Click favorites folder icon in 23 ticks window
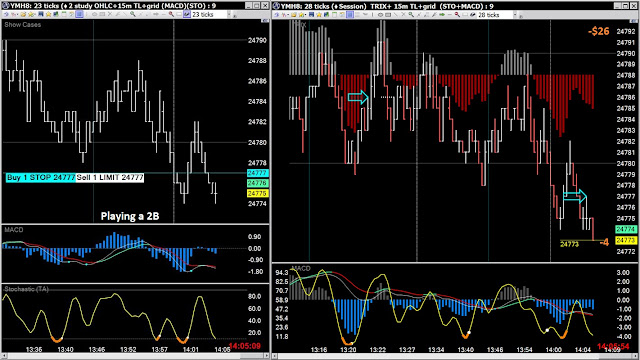 coord(31,14)
